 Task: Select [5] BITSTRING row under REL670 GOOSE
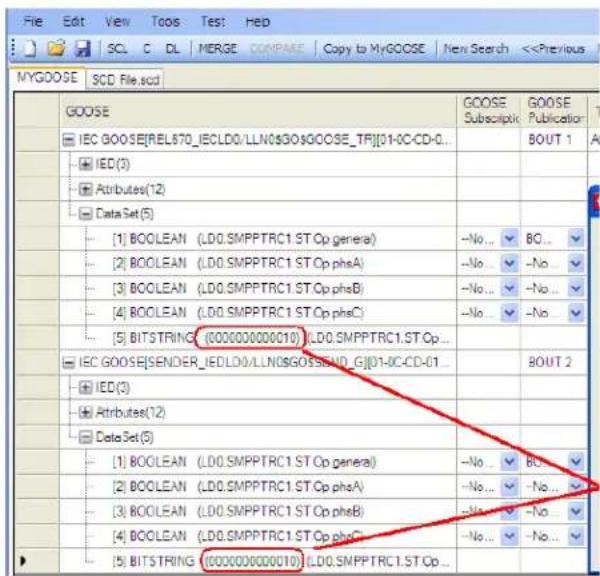click(281, 338)
